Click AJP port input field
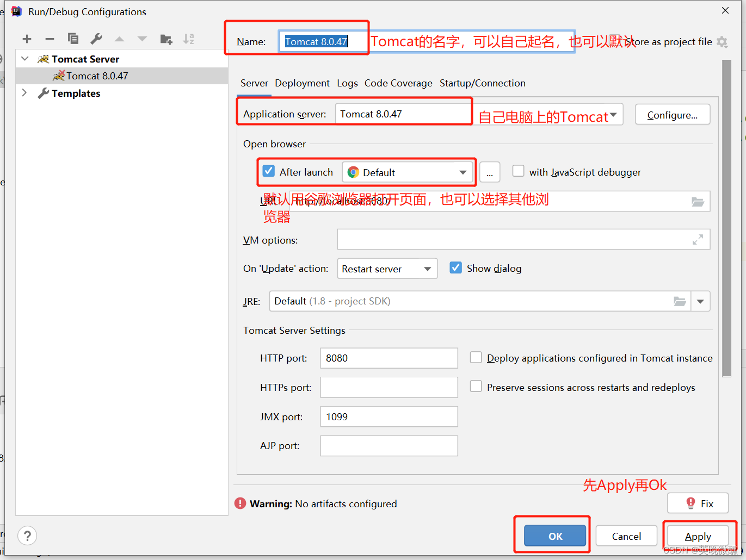The height and width of the screenshot is (560, 746). [x=389, y=446]
